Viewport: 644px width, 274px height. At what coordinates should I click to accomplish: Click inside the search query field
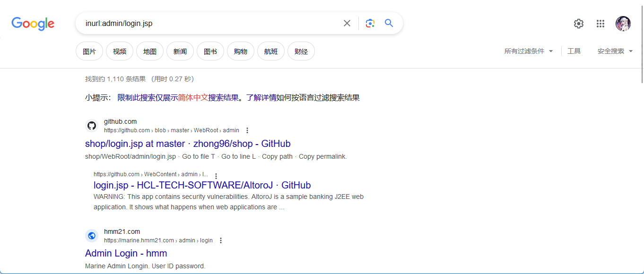[210, 23]
